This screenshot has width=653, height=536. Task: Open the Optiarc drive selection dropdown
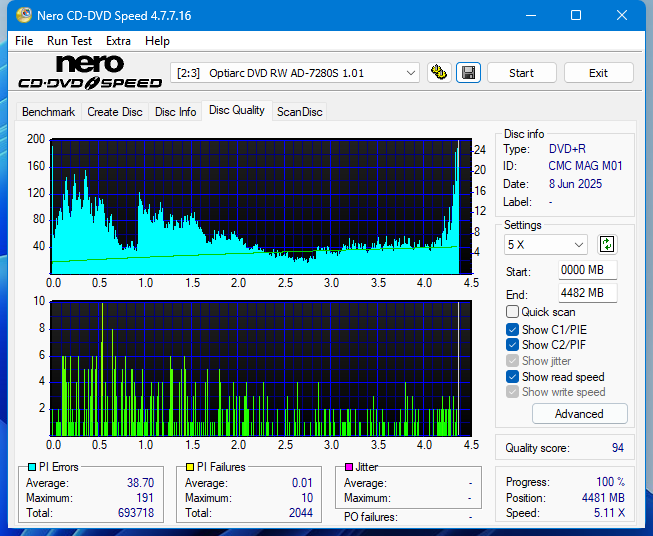[296, 73]
